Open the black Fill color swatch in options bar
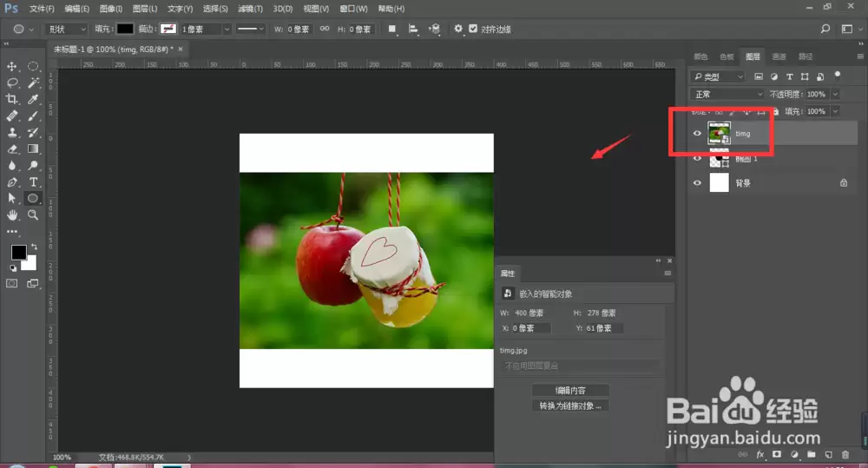This screenshot has height=468, width=868. tap(124, 29)
